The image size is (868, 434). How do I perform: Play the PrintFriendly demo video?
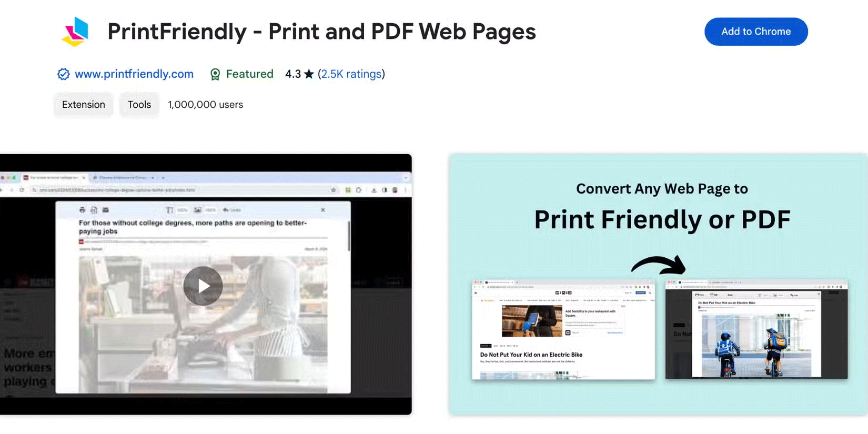coord(203,286)
